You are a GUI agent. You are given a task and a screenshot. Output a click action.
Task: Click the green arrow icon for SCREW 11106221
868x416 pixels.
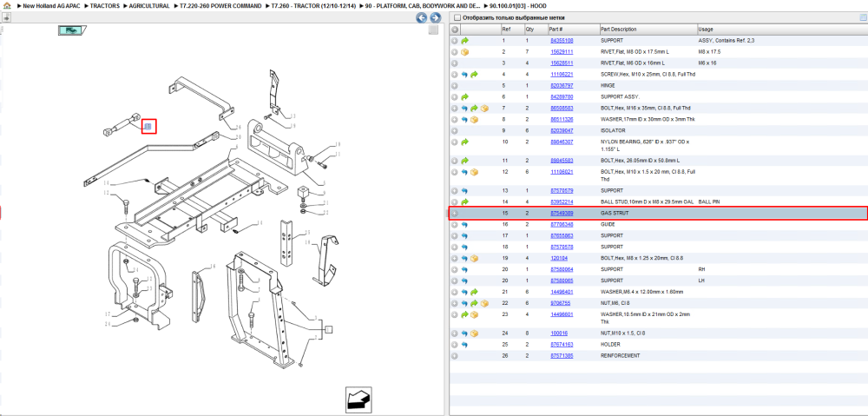475,74
